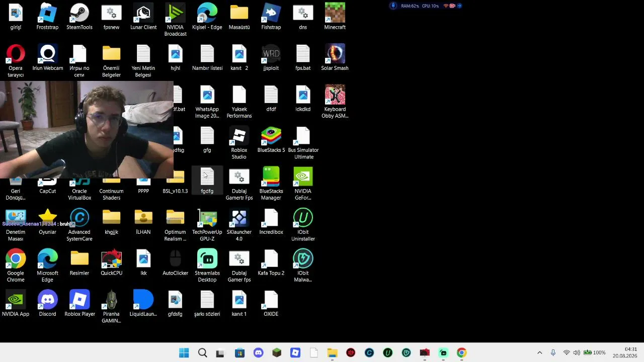
Task: Show hidden system tray icons
Action: coord(539,353)
